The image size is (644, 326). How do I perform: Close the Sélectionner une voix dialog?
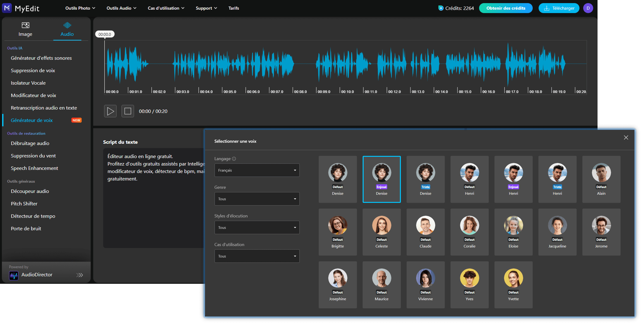click(626, 137)
